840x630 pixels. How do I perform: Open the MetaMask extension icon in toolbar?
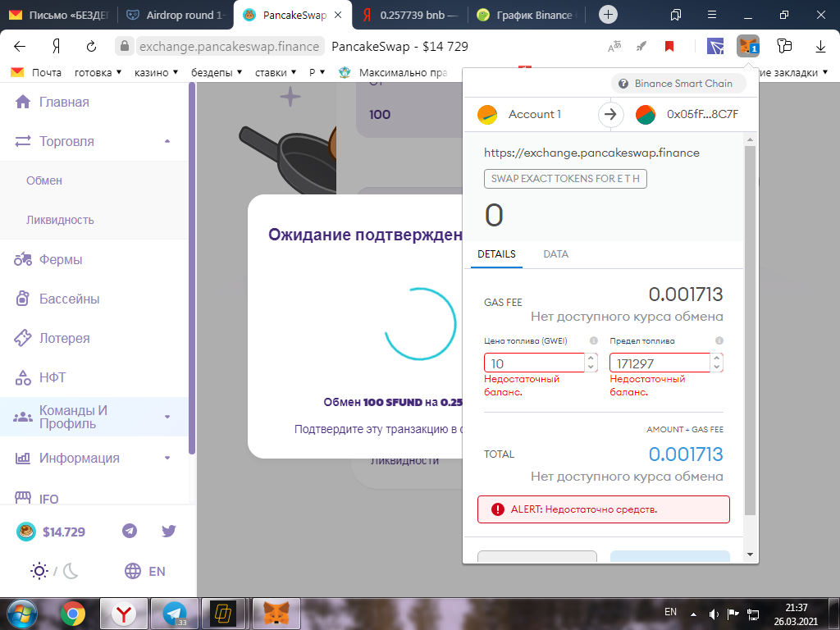click(748, 47)
